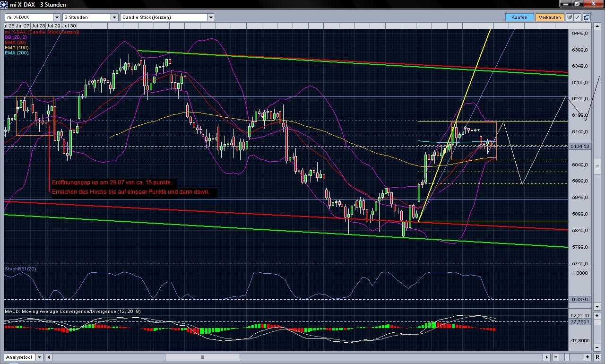
Task: Click the Kaufen buy button
Action: point(519,17)
